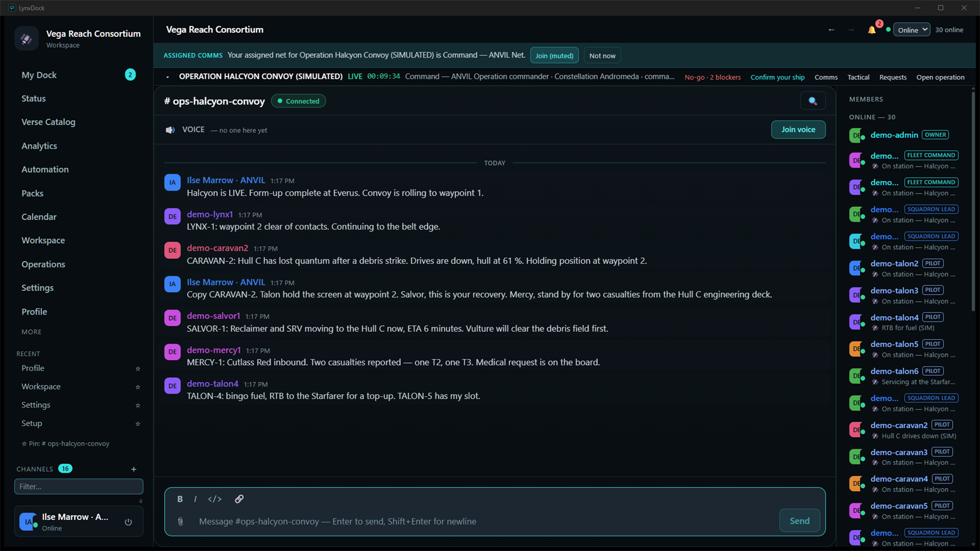The height and width of the screenshot is (551, 980).
Task: Click demo-caravan2 message avatar
Action: pos(172,250)
